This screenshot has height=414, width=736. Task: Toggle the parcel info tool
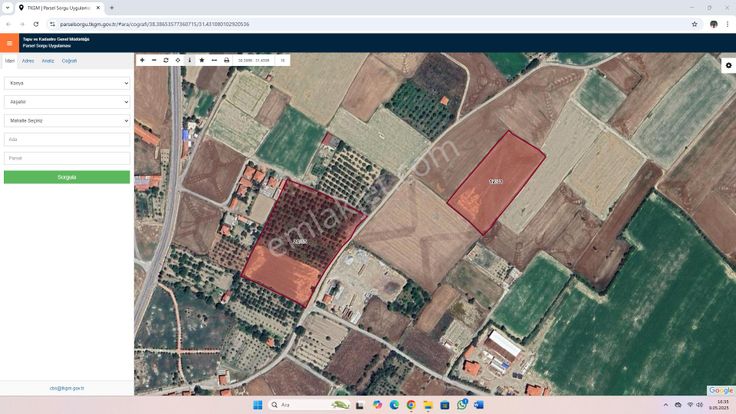click(190, 60)
